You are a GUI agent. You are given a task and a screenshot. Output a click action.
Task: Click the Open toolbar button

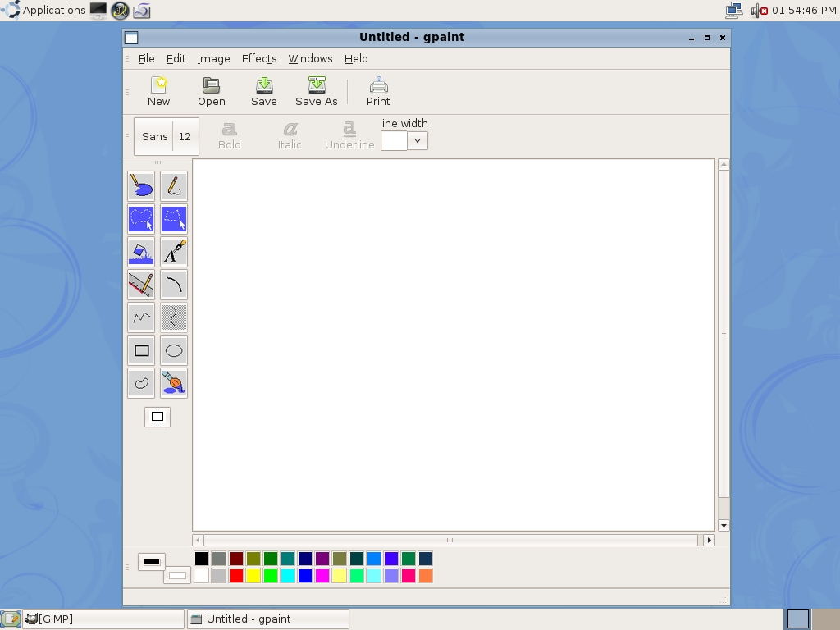point(211,91)
